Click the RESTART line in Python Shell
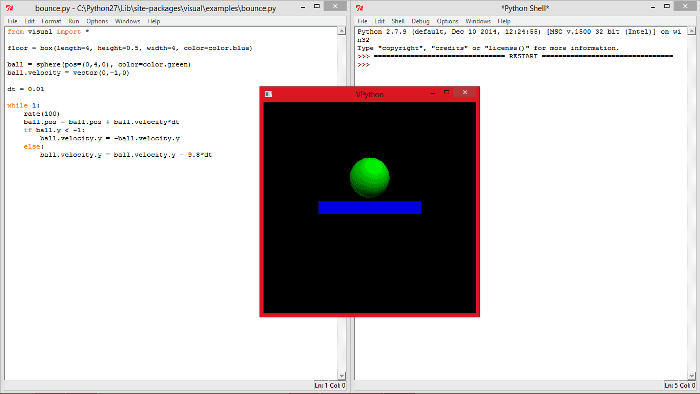This screenshot has width=700, height=394. [x=515, y=56]
